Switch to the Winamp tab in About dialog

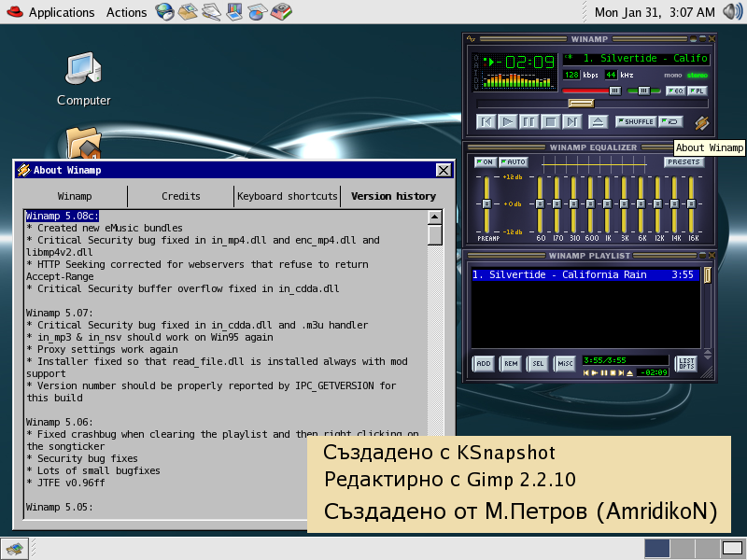[x=75, y=196]
